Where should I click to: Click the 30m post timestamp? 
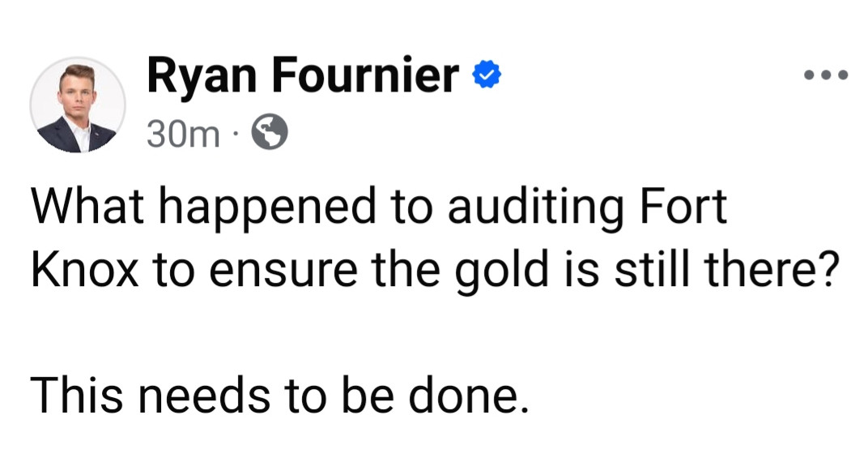click(183, 133)
